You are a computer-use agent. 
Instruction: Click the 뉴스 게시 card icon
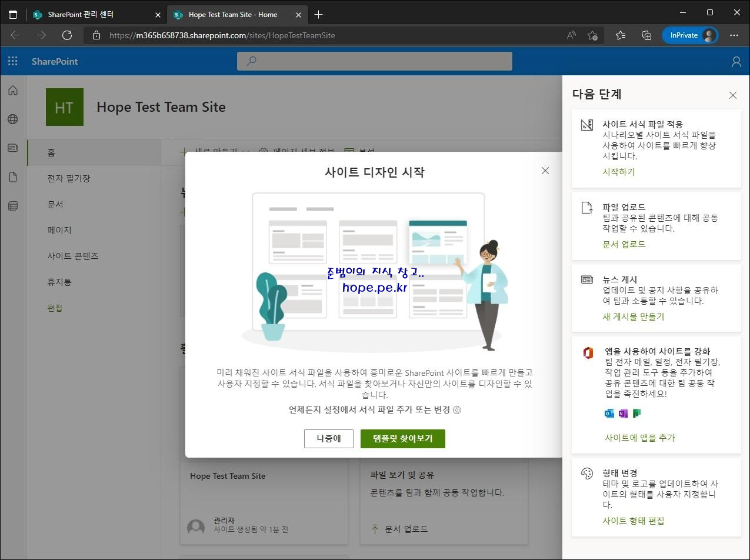pos(586,280)
